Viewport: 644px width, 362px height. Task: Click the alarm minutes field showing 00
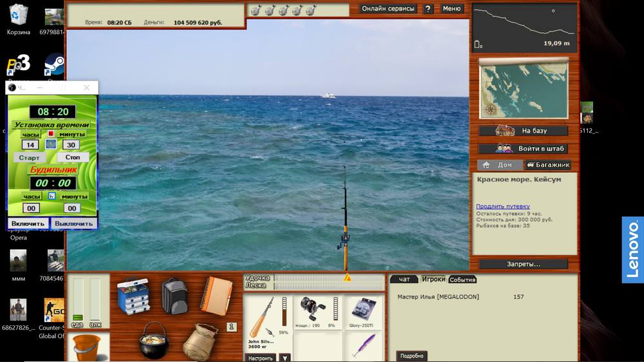72,208
